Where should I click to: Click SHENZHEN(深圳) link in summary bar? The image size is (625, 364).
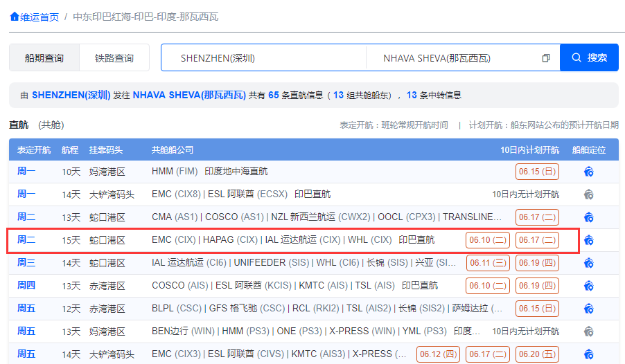pos(71,95)
